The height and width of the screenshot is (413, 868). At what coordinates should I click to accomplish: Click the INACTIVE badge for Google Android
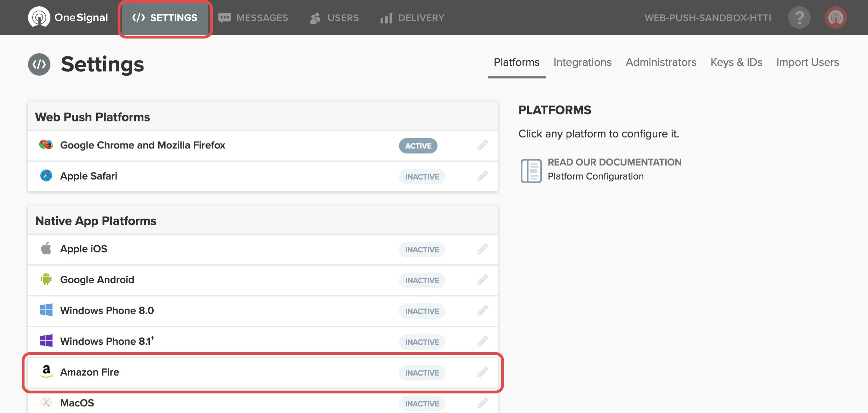click(422, 280)
